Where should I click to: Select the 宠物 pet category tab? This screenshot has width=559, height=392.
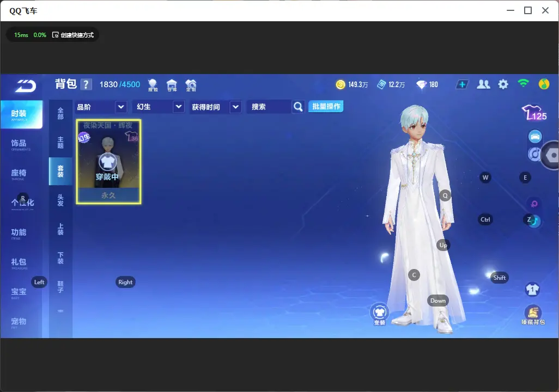(x=19, y=322)
